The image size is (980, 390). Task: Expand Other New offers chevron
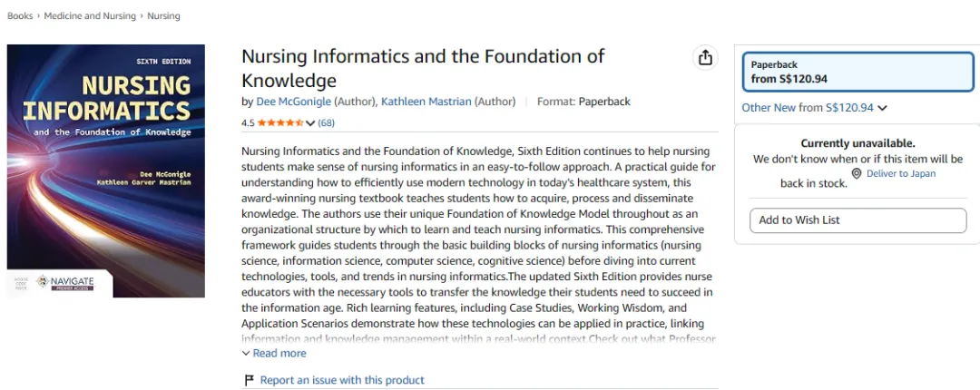tap(882, 108)
